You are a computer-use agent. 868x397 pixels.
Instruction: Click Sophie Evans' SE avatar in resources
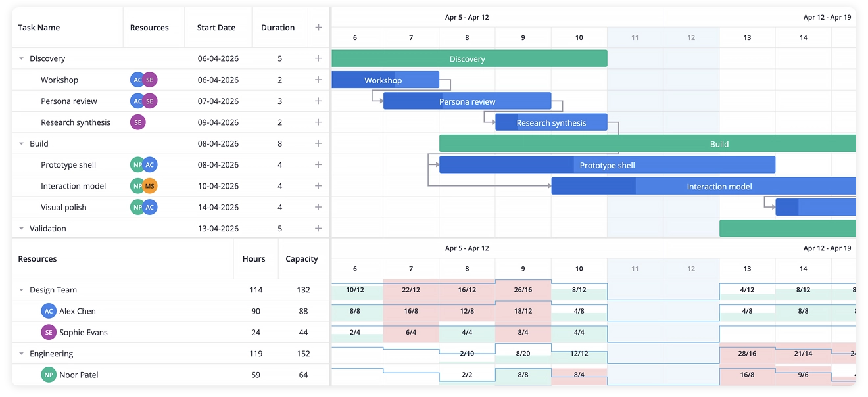tap(49, 333)
